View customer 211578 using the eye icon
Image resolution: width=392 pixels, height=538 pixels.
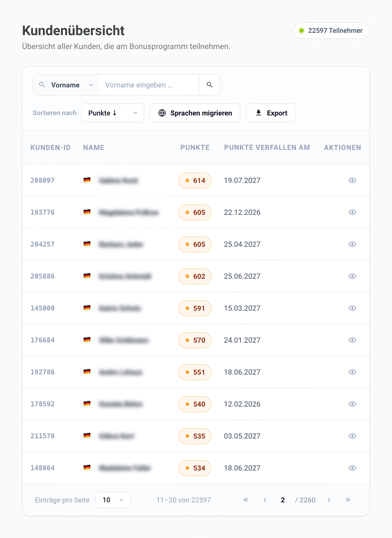352,436
